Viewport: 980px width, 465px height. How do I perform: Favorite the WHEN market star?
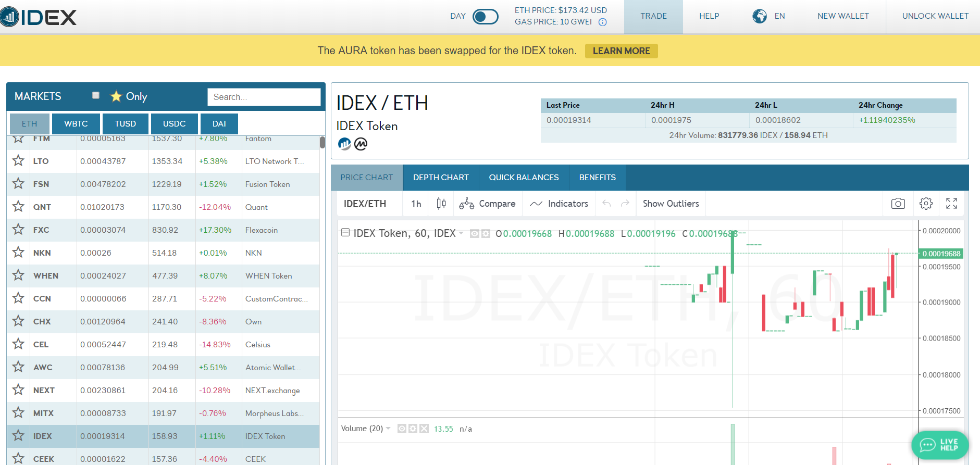pyautogui.click(x=18, y=275)
